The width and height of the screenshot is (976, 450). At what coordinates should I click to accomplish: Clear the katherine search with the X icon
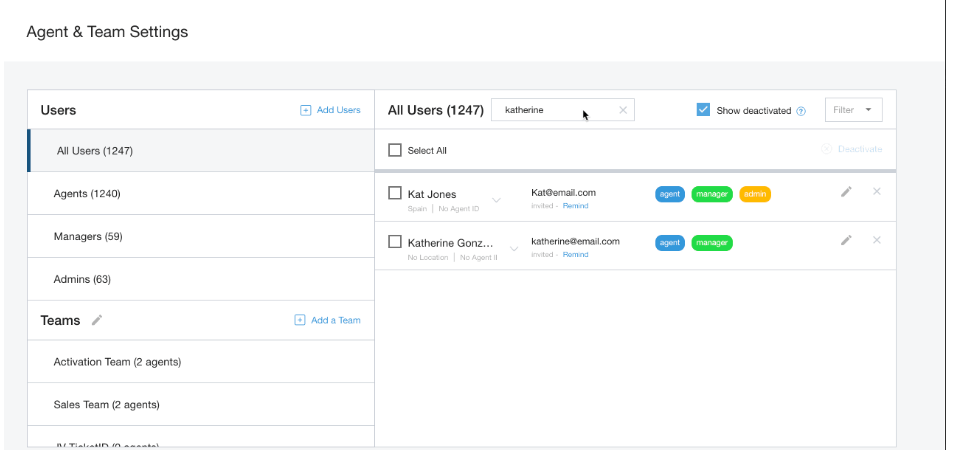click(x=623, y=110)
